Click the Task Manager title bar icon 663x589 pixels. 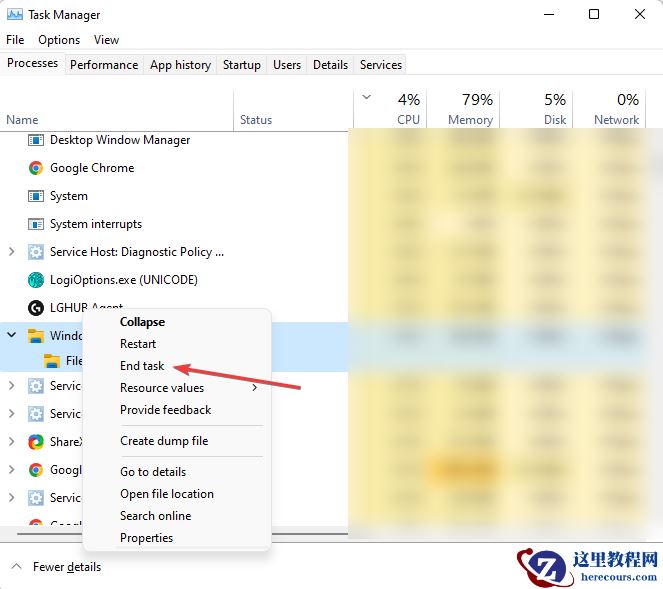(15, 14)
